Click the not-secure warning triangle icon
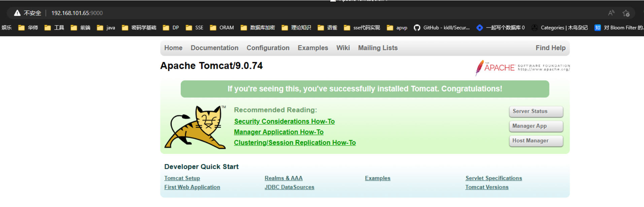The image size is (644, 207). point(17,13)
